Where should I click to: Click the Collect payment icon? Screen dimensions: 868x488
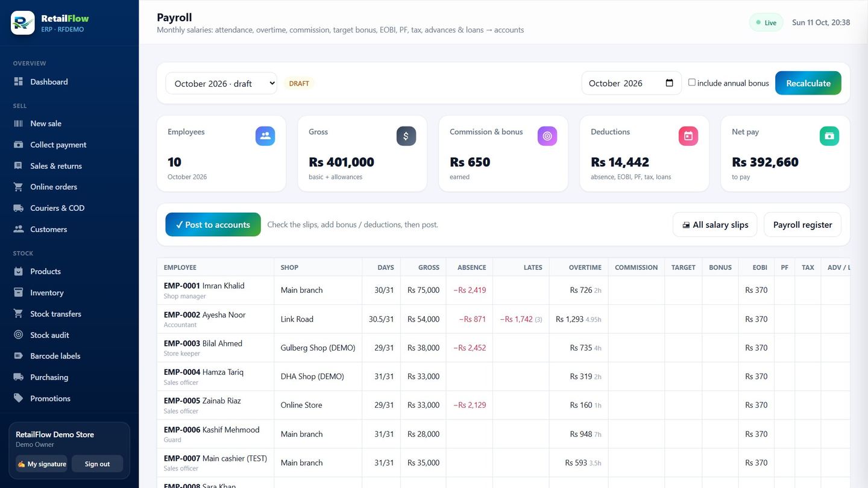coord(19,145)
